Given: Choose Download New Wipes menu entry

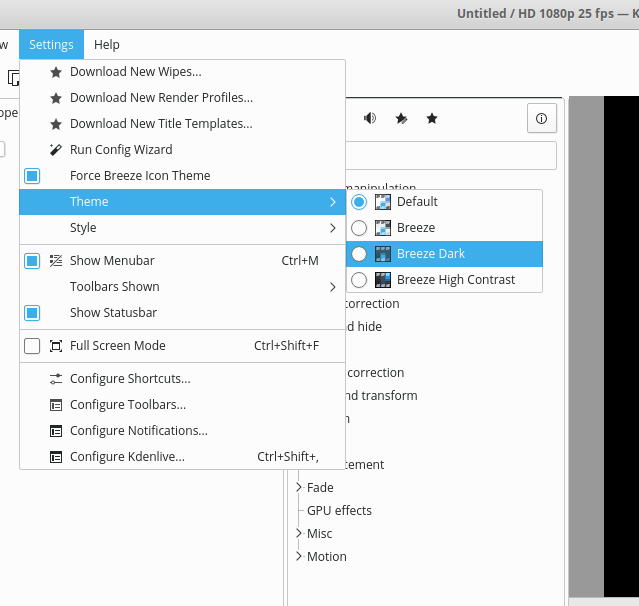Looking at the screenshot, I should [183, 72].
